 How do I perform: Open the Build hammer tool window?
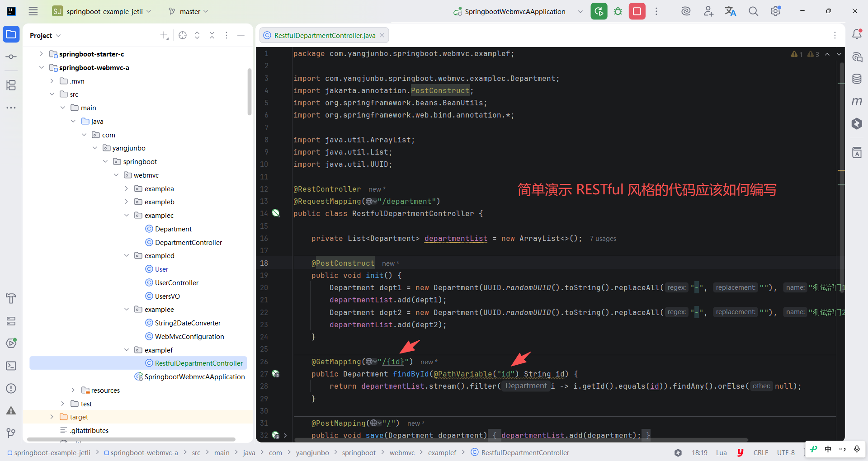11,298
